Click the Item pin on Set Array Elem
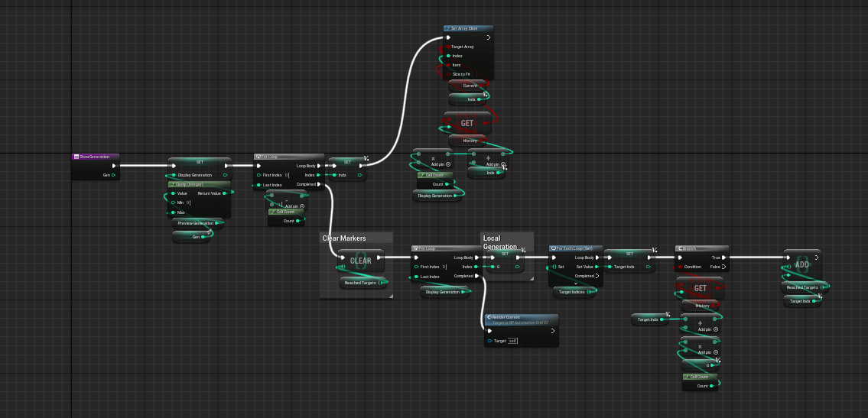Image resolution: width=868 pixels, height=418 pixels. click(448, 65)
